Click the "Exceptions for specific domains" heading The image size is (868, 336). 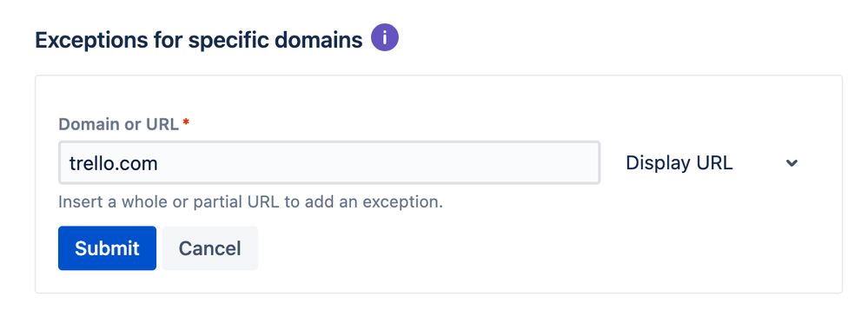point(199,41)
